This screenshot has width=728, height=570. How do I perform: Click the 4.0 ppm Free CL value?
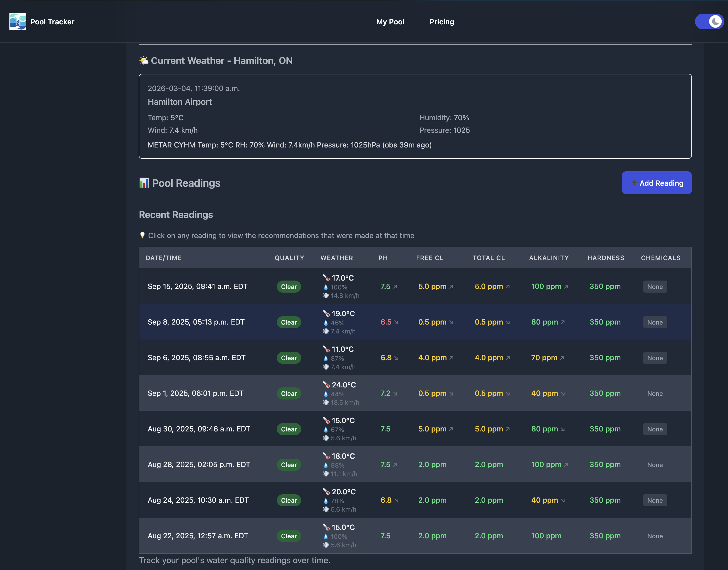(432, 358)
